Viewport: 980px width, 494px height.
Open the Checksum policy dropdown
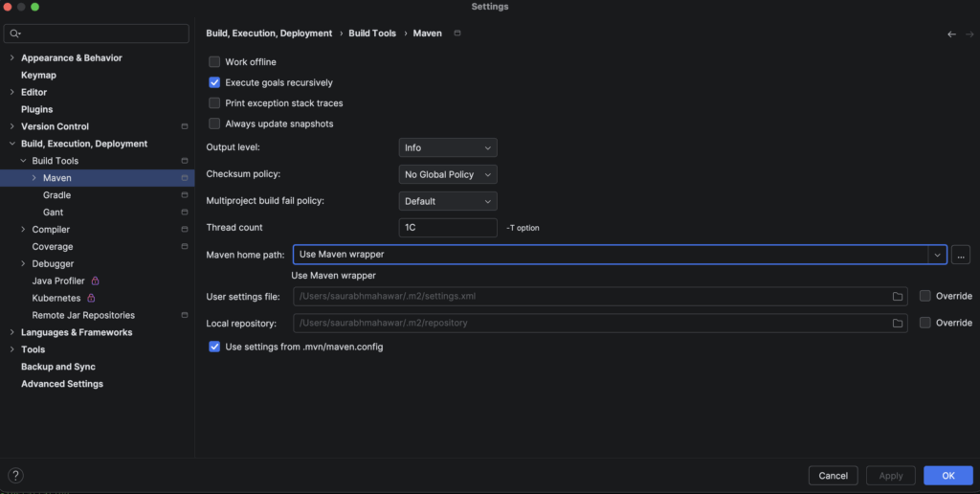(x=447, y=175)
